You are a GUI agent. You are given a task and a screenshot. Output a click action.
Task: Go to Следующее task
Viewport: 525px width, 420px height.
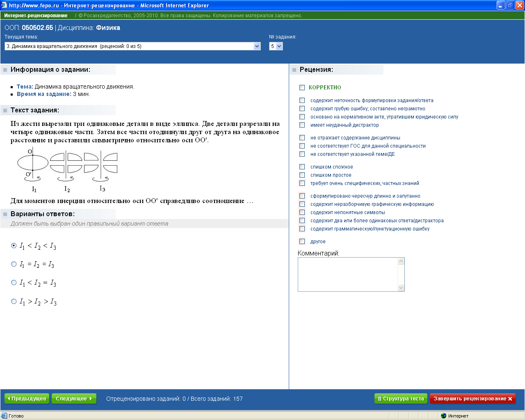pos(74,399)
